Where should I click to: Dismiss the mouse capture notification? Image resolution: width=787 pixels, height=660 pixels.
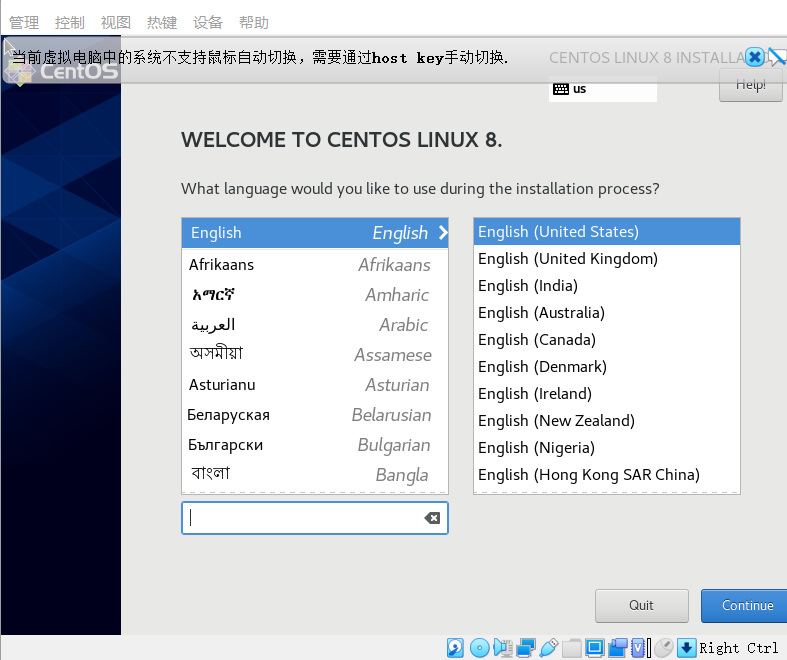pyautogui.click(x=754, y=57)
